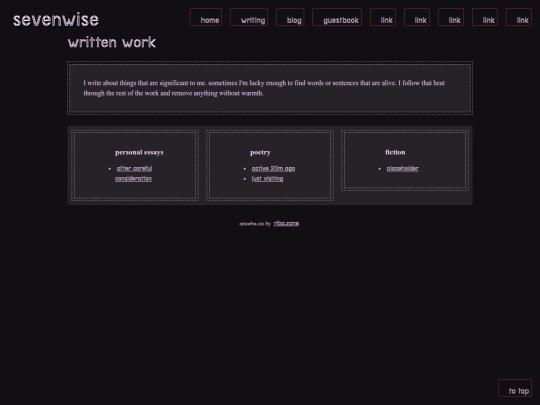Visit the guestbook page
The width and height of the screenshot is (540, 405).
coord(337,17)
